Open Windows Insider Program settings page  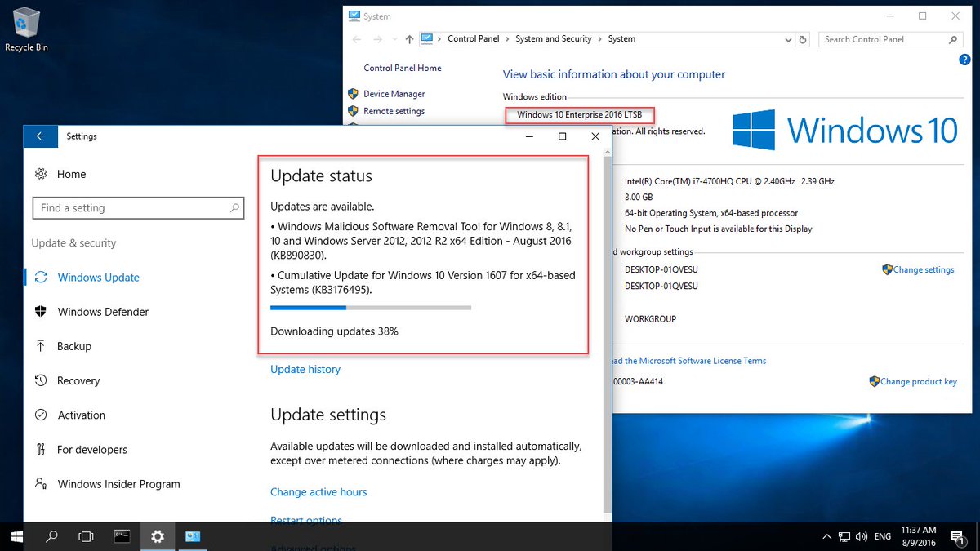[119, 484]
